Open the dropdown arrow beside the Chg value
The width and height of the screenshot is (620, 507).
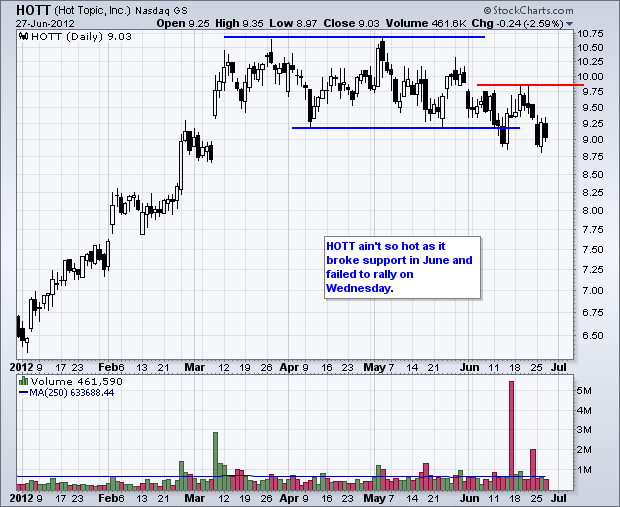point(569,24)
